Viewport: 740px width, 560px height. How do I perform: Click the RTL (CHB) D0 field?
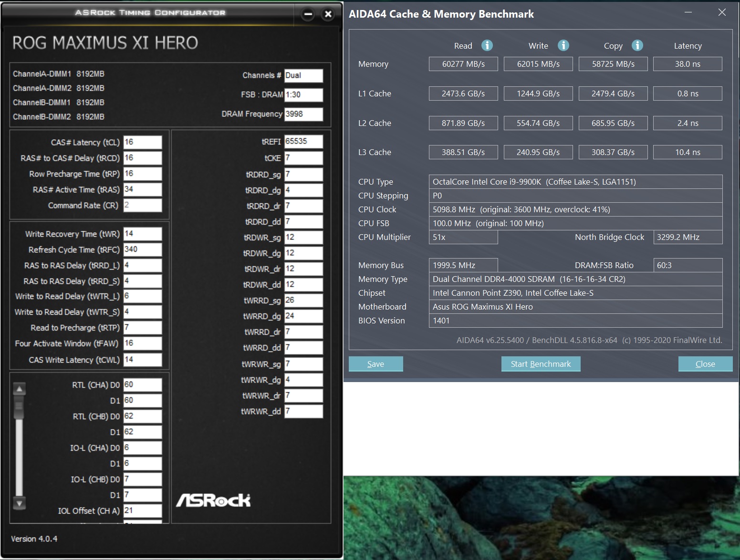tap(143, 416)
